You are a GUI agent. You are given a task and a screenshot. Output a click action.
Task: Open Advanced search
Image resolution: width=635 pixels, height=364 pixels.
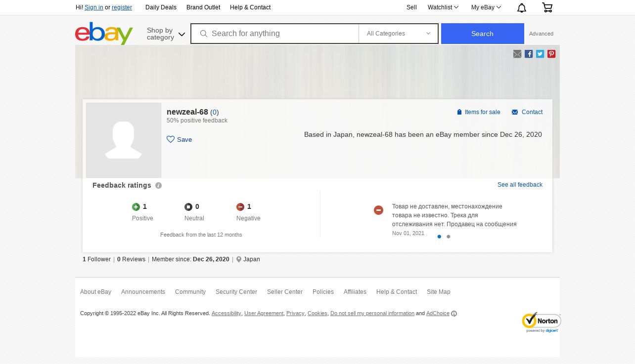tap(541, 34)
